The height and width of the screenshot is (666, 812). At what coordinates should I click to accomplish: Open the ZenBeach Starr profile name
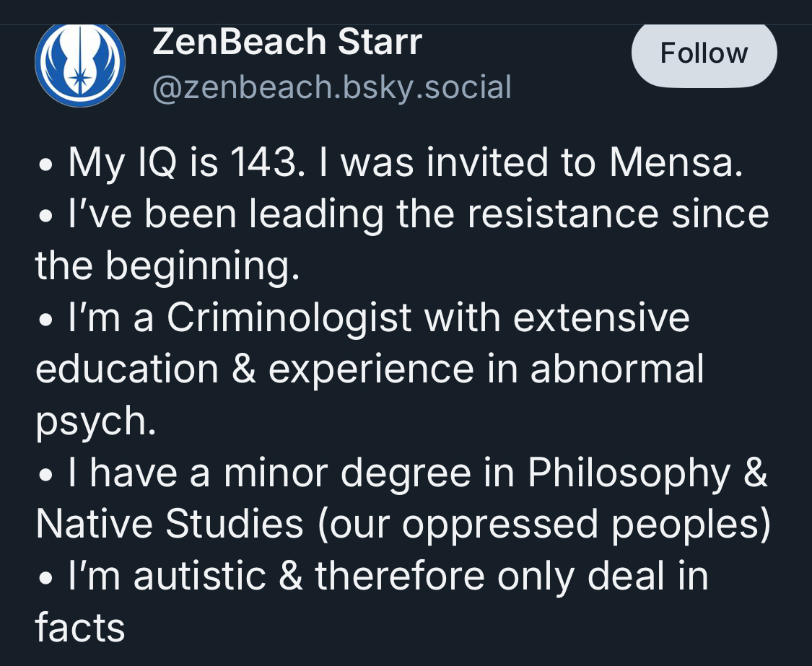(x=287, y=43)
